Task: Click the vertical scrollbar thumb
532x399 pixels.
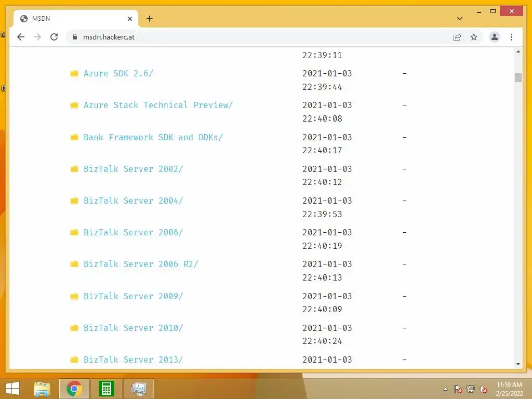Action: pyautogui.click(x=518, y=78)
